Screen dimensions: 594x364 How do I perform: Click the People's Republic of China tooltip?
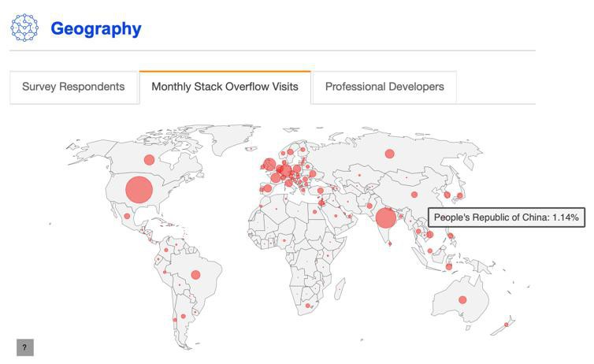507,217
